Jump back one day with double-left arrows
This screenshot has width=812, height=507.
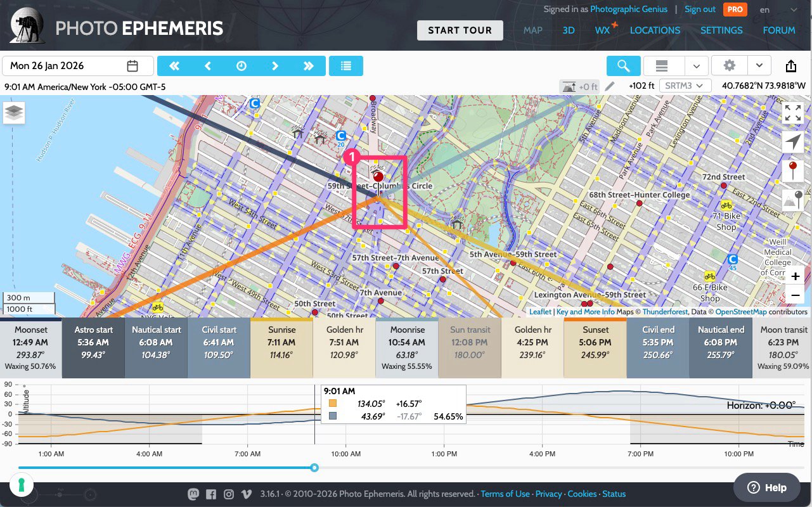point(174,66)
